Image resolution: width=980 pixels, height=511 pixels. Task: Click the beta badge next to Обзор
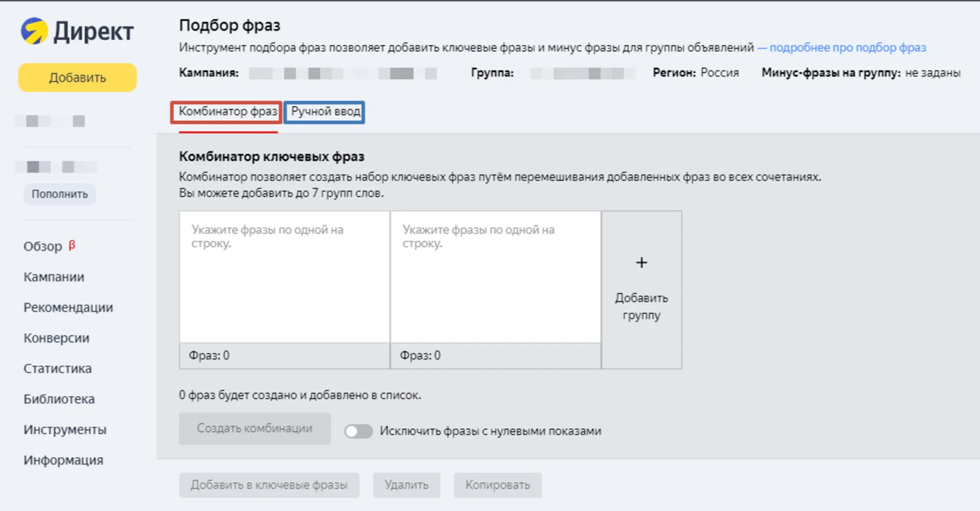[x=72, y=245]
